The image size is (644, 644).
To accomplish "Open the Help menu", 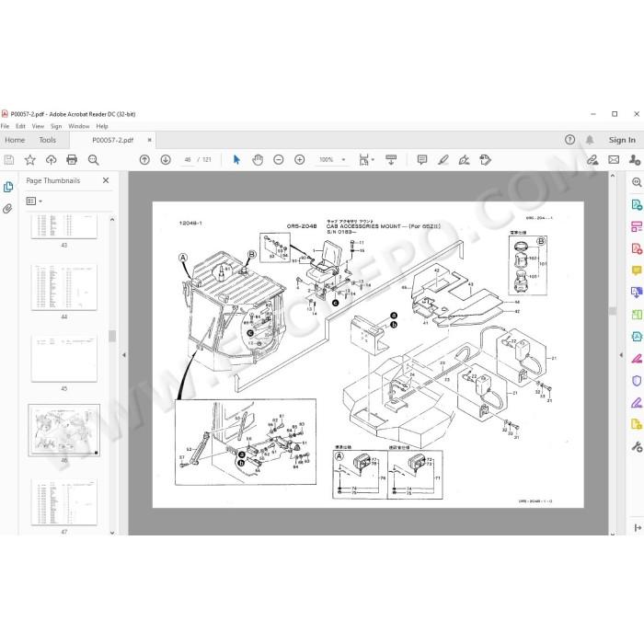I will pyautogui.click(x=102, y=126).
